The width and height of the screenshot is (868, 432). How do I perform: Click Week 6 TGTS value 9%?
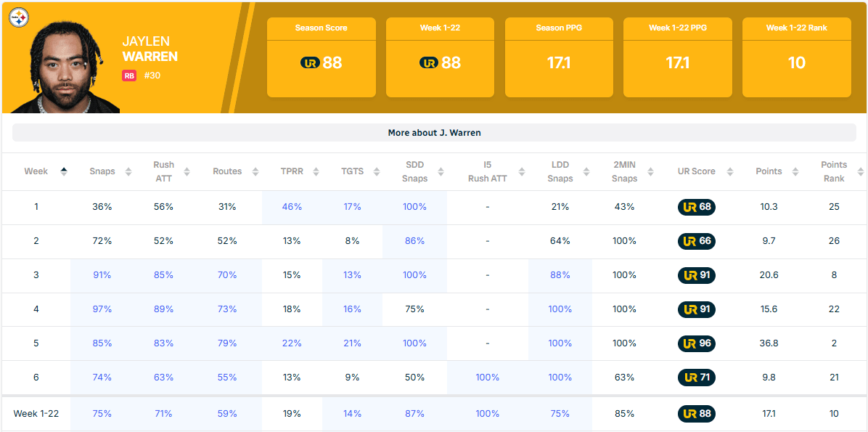(352, 378)
